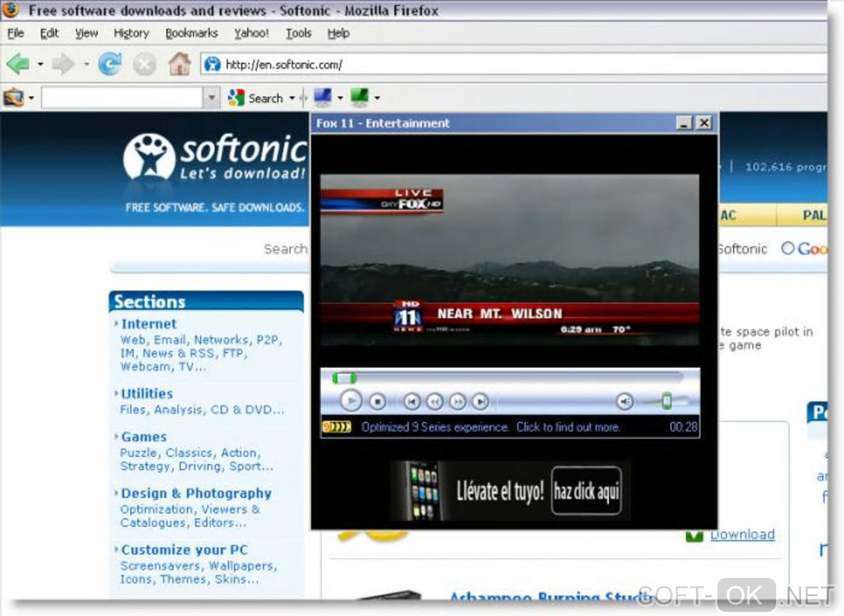The image size is (844, 616).
Task: Go back with the green Back arrow
Action: click(18, 64)
